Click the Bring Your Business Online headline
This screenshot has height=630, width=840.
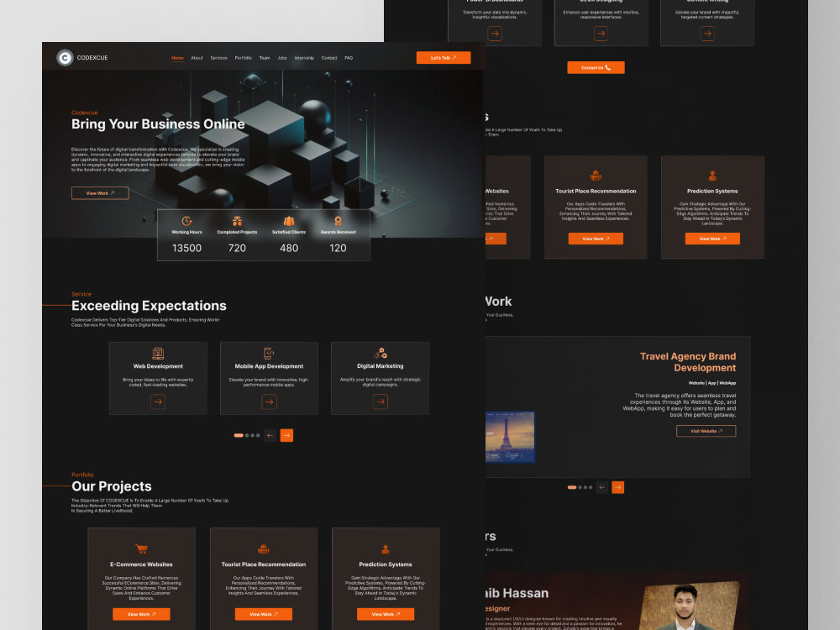point(158,124)
